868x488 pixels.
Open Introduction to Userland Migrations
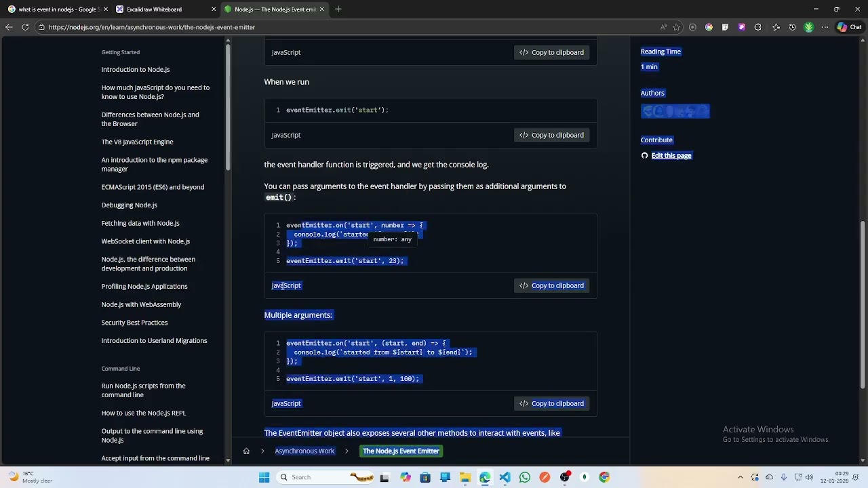tap(154, 340)
